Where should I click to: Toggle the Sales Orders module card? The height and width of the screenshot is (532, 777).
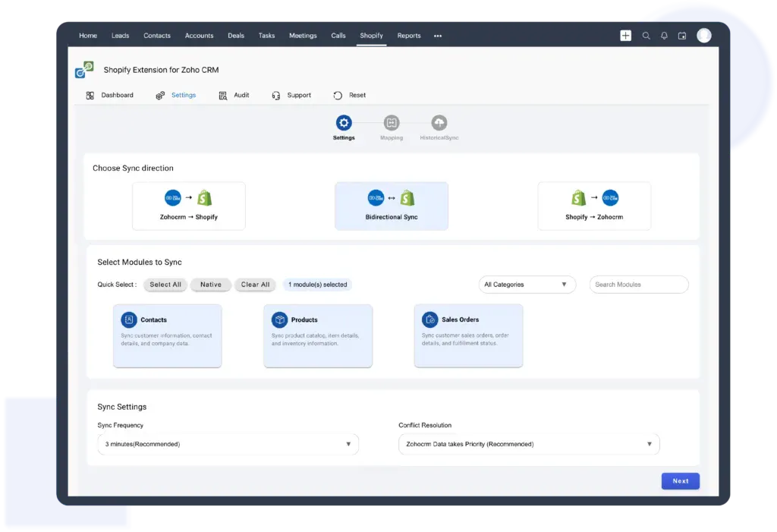(469, 335)
